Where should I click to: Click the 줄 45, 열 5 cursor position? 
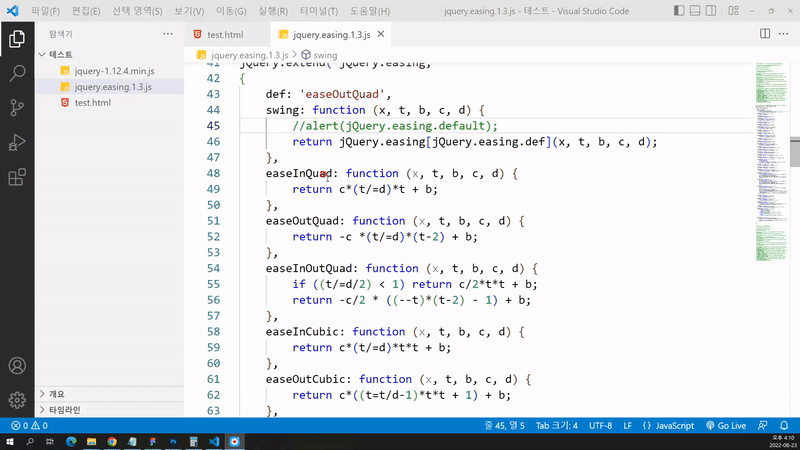[505, 426]
